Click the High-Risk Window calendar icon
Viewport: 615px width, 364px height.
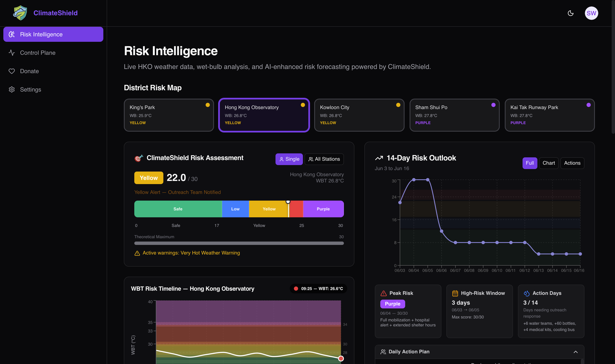(x=455, y=293)
